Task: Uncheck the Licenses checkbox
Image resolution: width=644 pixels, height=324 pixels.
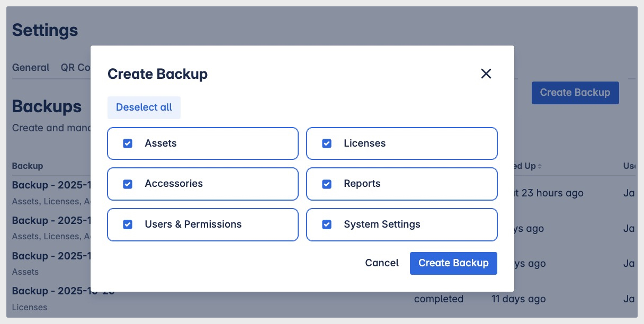Action: pyautogui.click(x=327, y=143)
